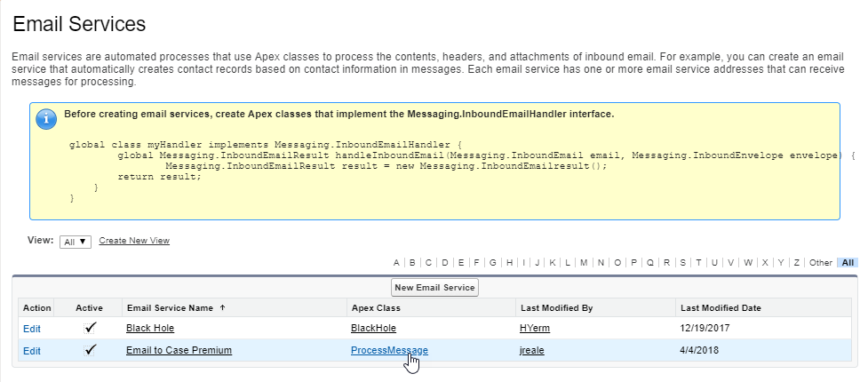Viewport: 868px width, 382px height.
Task: Filter list by letter Z
Action: click(x=797, y=263)
